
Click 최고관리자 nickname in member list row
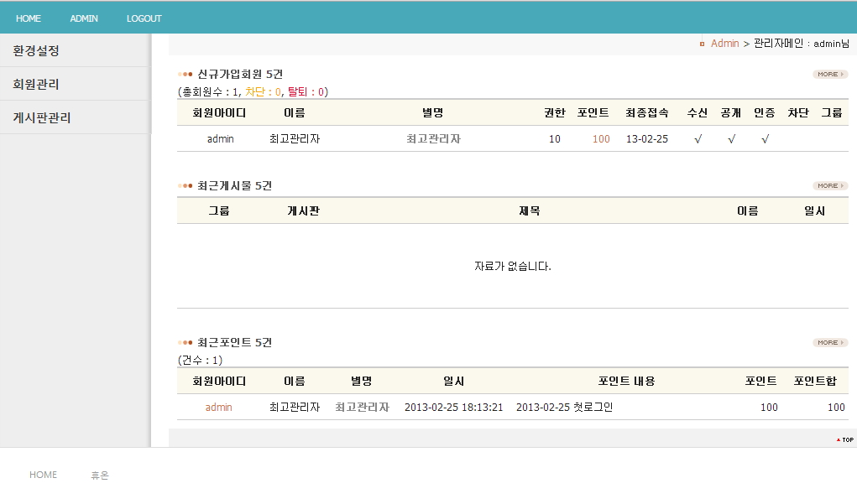[x=433, y=139]
